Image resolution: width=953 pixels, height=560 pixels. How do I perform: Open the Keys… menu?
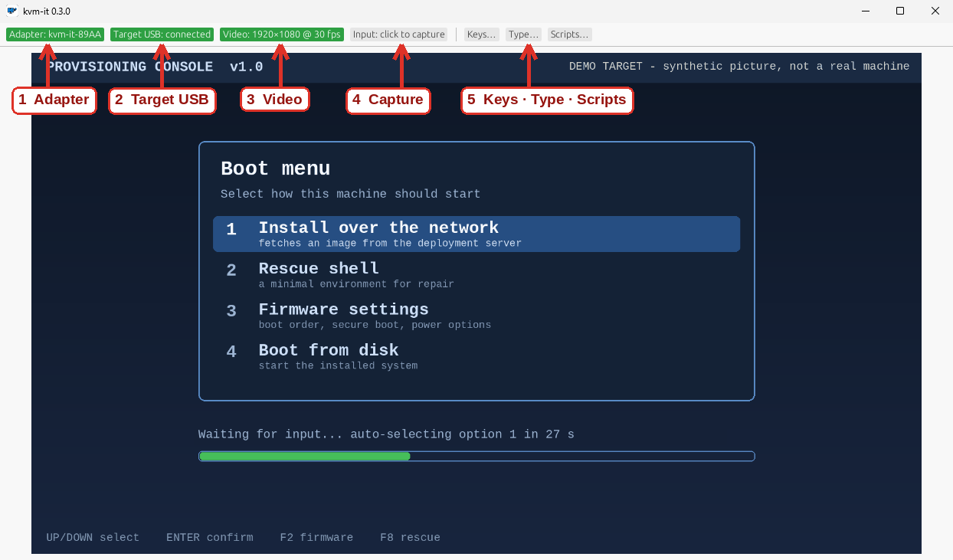tap(482, 34)
